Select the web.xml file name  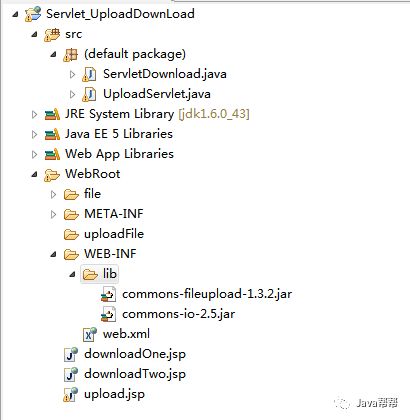126,334
